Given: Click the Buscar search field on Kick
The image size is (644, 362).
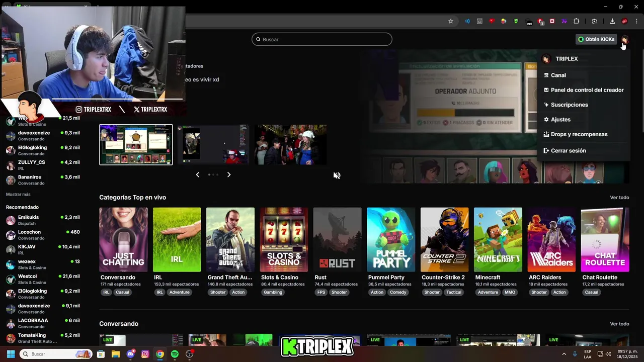Looking at the screenshot, I should click(322, 39).
